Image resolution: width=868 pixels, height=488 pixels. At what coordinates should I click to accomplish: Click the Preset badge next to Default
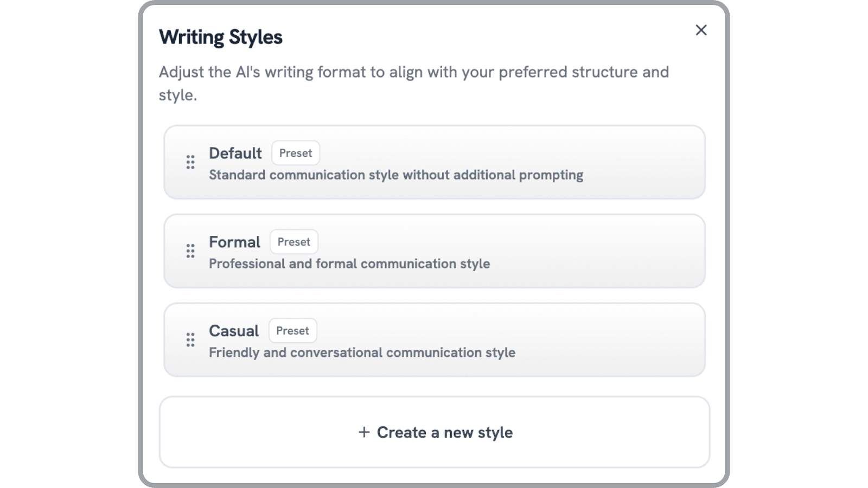[296, 153]
